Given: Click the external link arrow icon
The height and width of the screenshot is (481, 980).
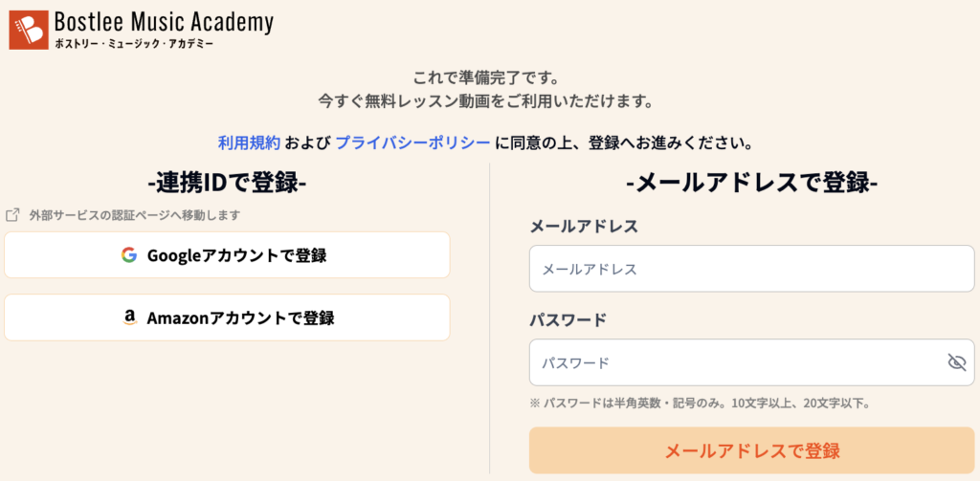Looking at the screenshot, I should click(x=12, y=215).
